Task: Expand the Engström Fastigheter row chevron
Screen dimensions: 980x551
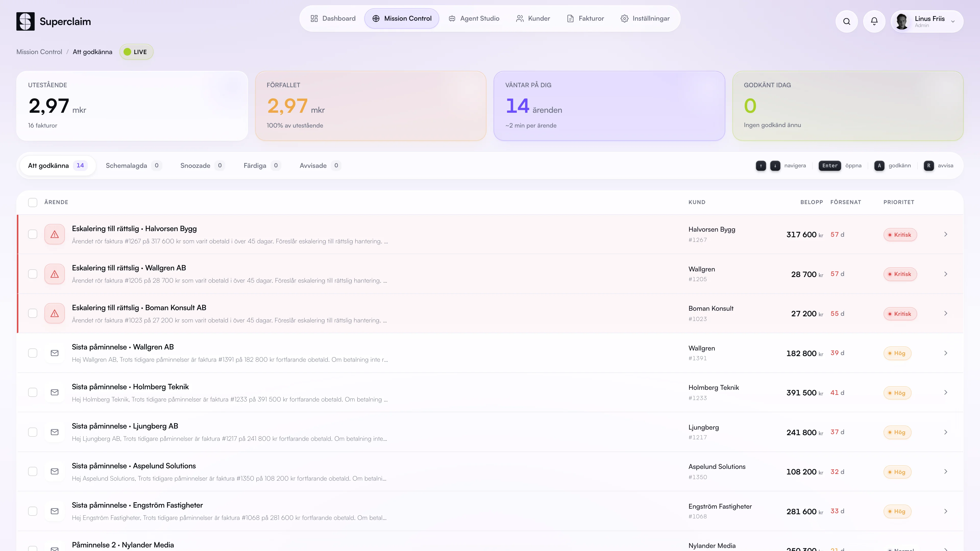Action: click(946, 511)
